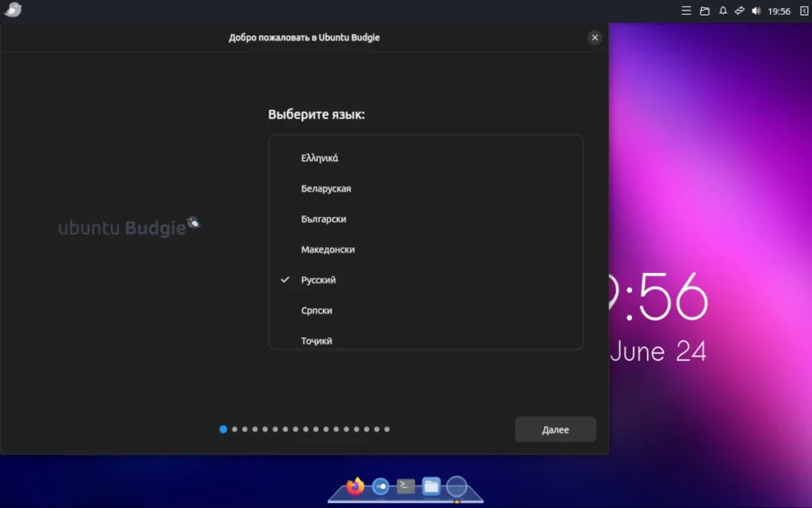Click the Далее button
Screen dimensions: 812x508
point(555,429)
